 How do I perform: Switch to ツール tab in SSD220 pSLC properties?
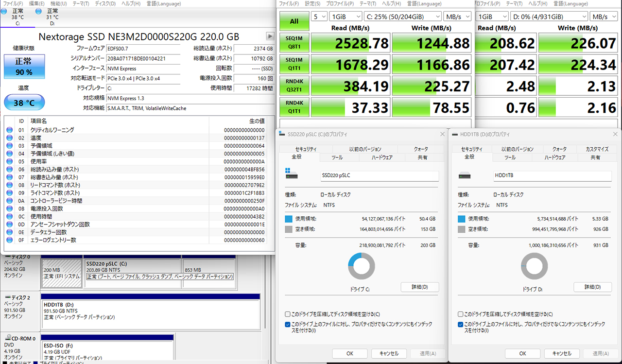(337, 157)
